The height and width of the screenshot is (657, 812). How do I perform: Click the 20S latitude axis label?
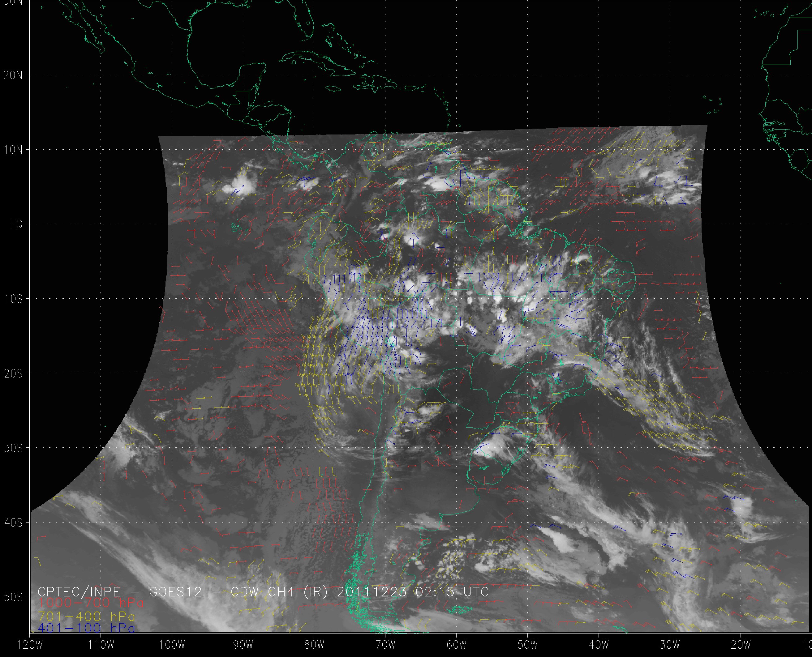tap(13, 374)
